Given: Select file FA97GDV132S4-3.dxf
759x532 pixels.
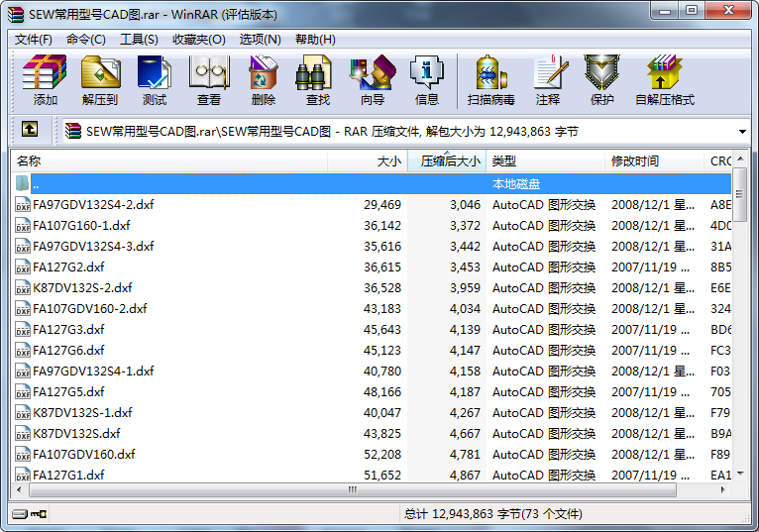Looking at the screenshot, I should pos(93,247).
